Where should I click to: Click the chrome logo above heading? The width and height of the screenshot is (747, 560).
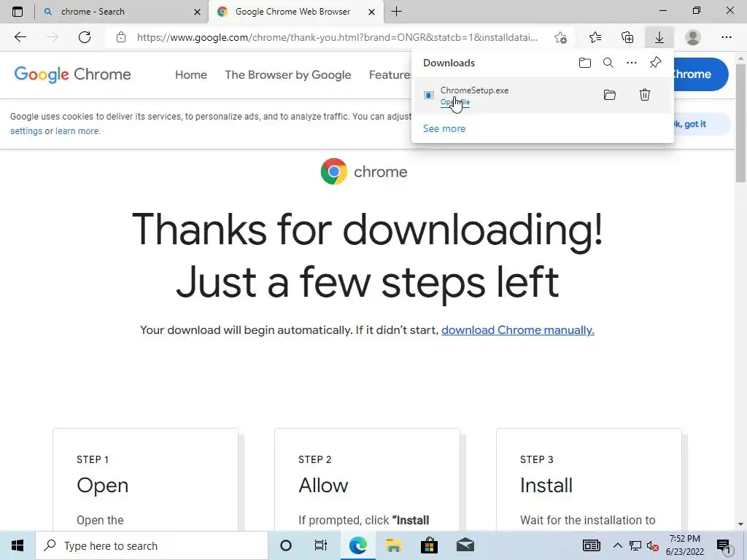364,171
